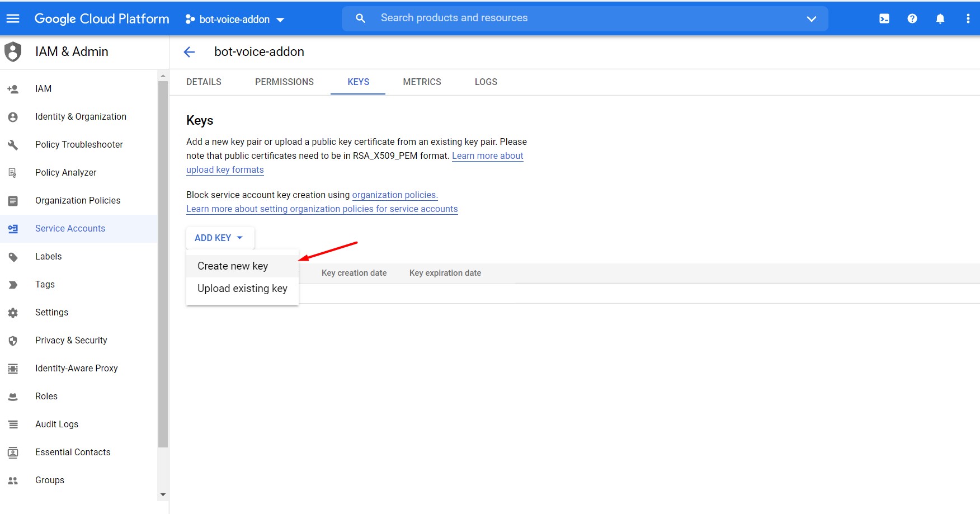980x514 pixels.
Task: Go back with the left arrow
Action: (x=189, y=52)
